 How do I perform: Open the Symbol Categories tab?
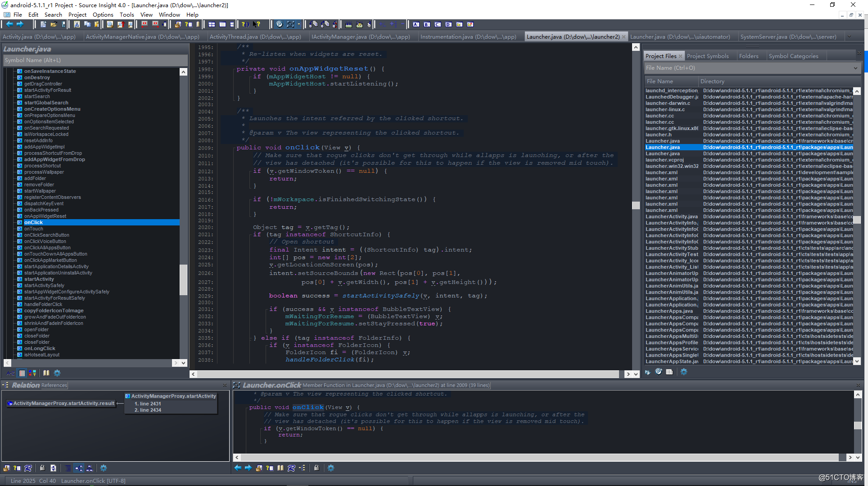coord(793,56)
